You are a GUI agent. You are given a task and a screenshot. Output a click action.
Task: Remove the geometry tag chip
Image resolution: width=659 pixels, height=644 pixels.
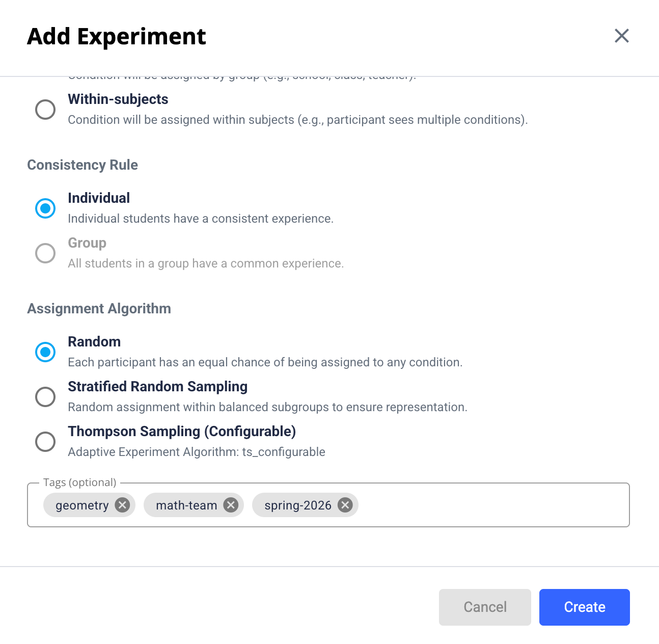tap(122, 505)
